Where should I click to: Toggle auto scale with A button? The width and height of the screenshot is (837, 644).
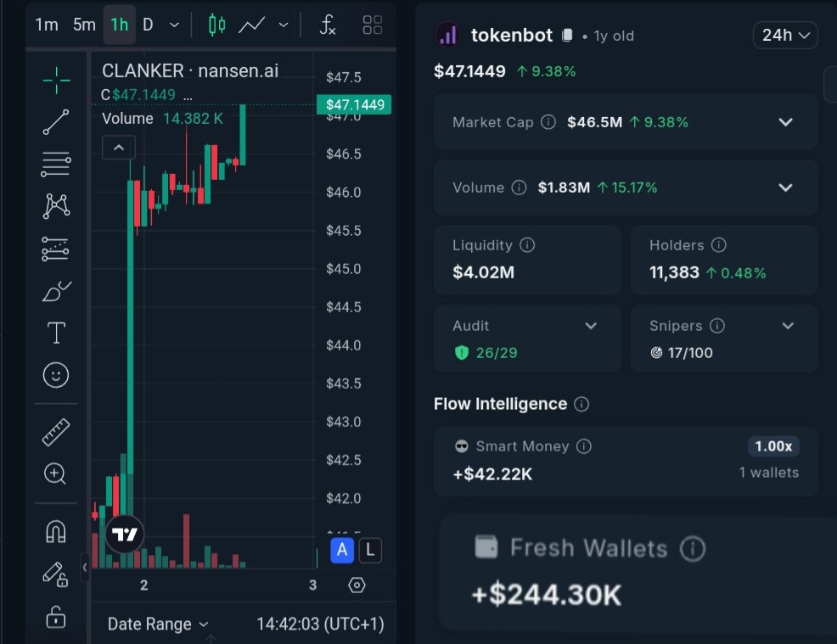tap(342, 550)
